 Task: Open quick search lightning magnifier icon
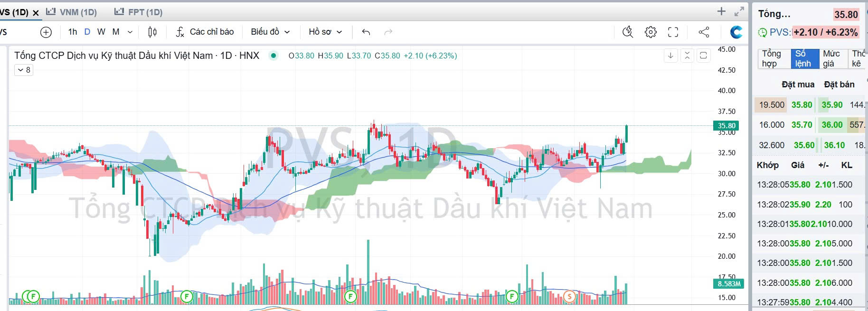pyautogui.click(x=628, y=32)
